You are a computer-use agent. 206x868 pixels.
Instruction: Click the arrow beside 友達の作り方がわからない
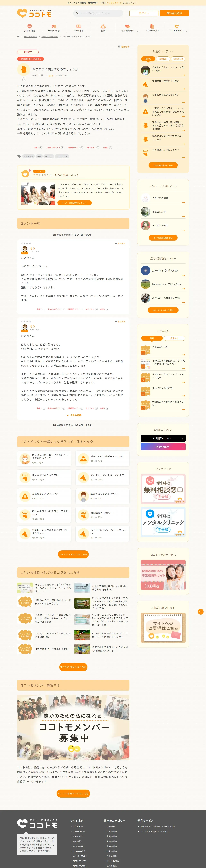click(x=183, y=89)
